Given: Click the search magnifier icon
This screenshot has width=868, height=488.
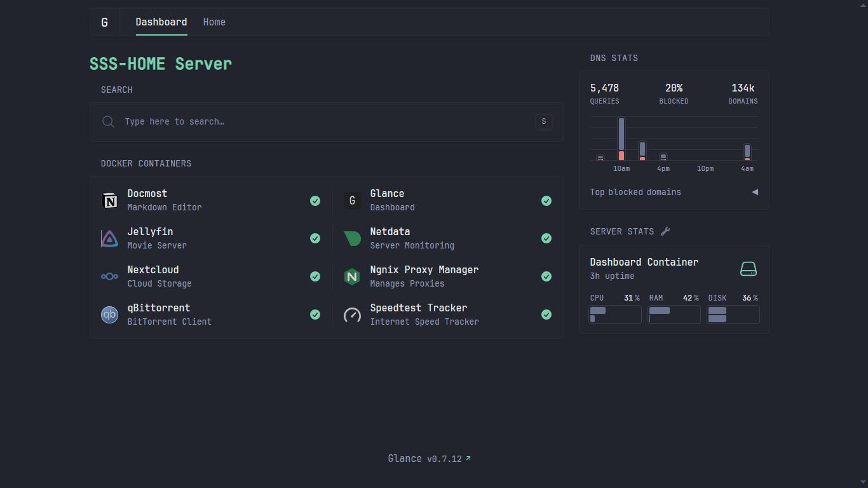Looking at the screenshot, I should (x=109, y=122).
